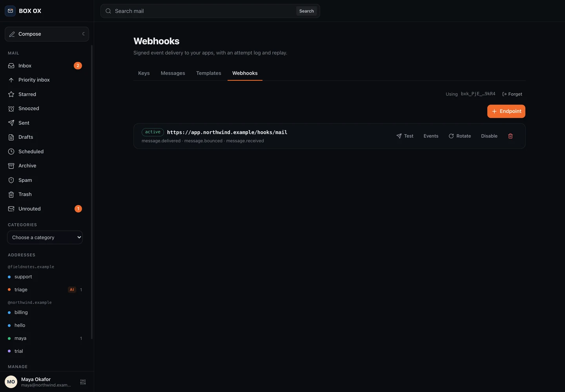Expand the Choose a category dropdown
The width and height of the screenshot is (565, 392).
(x=45, y=238)
